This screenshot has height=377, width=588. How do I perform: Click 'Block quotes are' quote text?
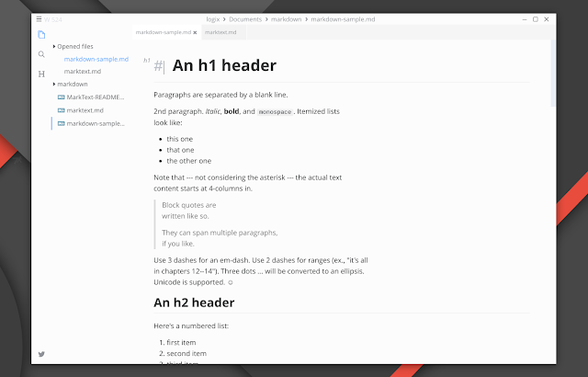(x=189, y=205)
